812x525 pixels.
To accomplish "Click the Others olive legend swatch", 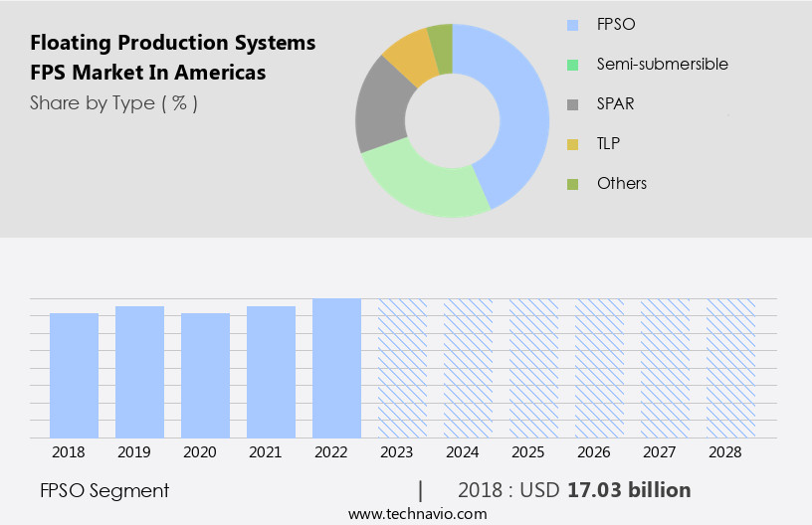I will click(x=572, y=184).
